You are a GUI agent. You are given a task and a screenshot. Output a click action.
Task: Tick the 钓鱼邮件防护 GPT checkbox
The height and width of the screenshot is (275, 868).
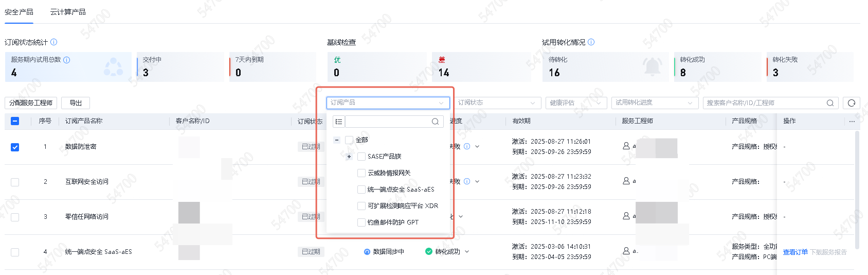361,222
